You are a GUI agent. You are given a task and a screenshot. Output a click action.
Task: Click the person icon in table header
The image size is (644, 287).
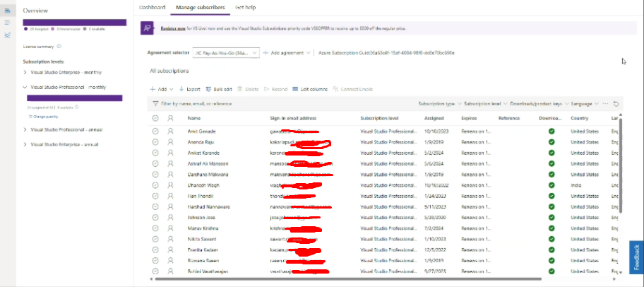point(170,119)
